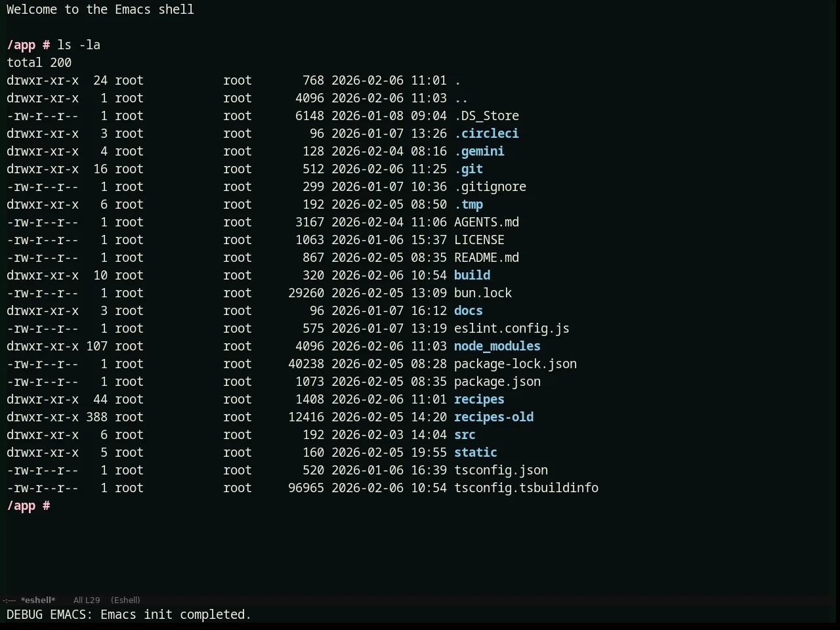Click the 2026-02-03 14:04 timestamp
840x630 pixels.
click(389, 434)
